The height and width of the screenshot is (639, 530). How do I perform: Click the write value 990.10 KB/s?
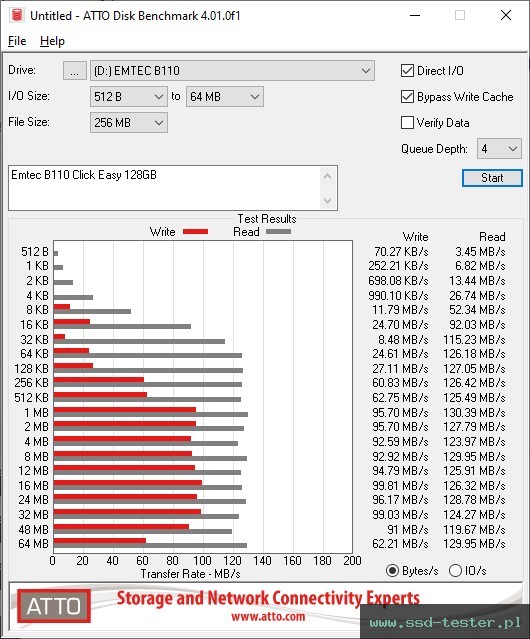click(398, 295)
